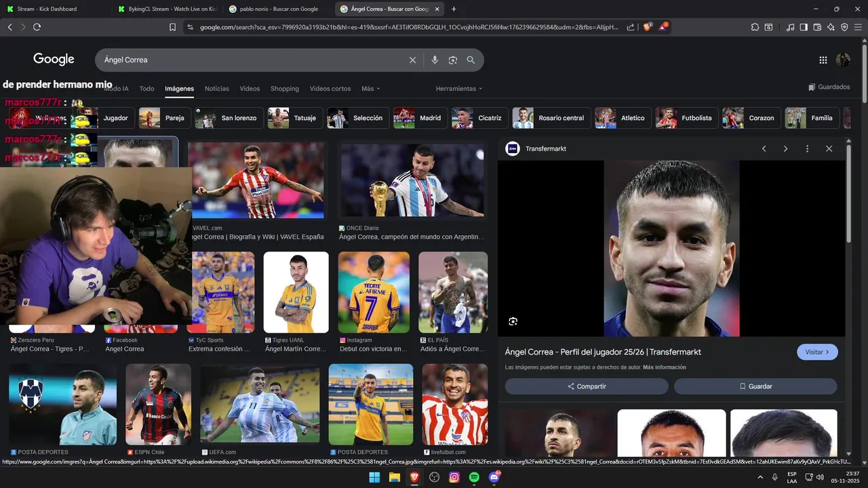The image size is (868, 488).
Task: Open the Tigres UANL image result
Action: point(296,292)
